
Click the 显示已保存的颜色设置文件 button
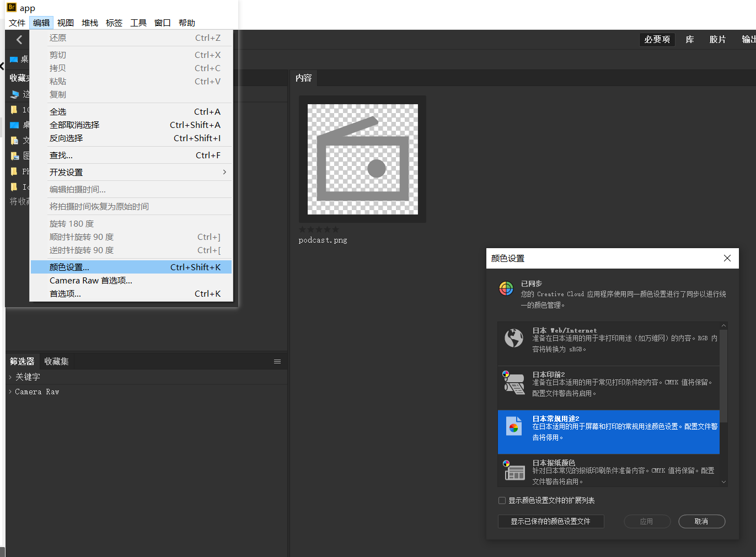click(550, 522)
